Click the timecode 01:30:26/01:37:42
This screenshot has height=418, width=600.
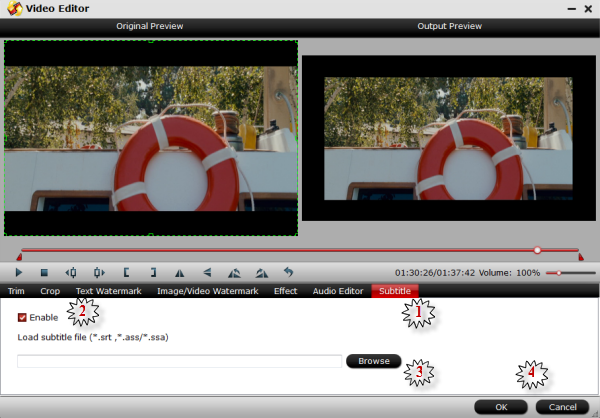(435, 273)
